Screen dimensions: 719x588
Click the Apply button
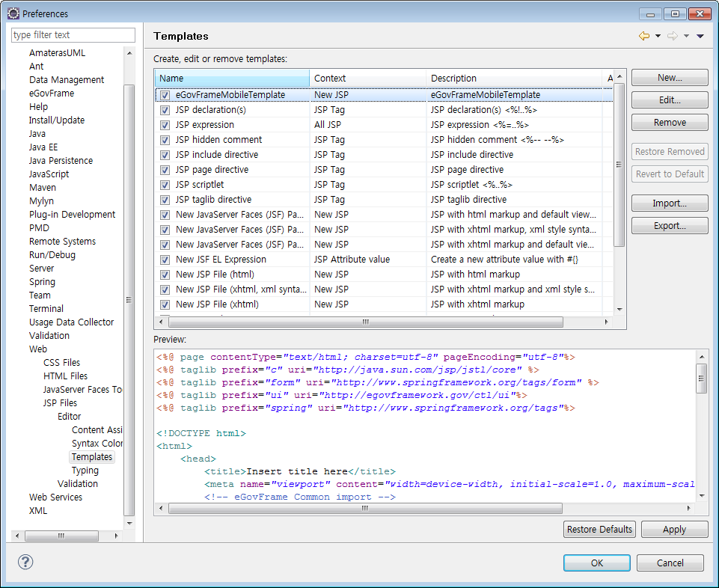(674, 530)
